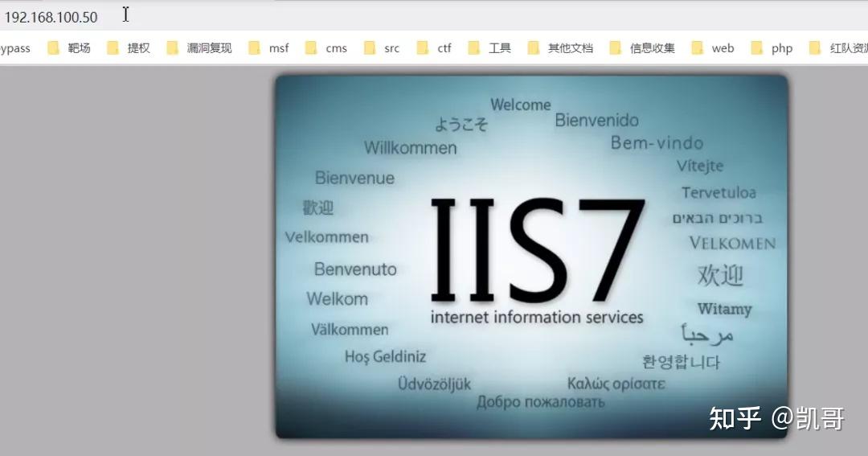Click the IIS7 welcome image link
868x456 pixels.
click(x=531, y=257)
